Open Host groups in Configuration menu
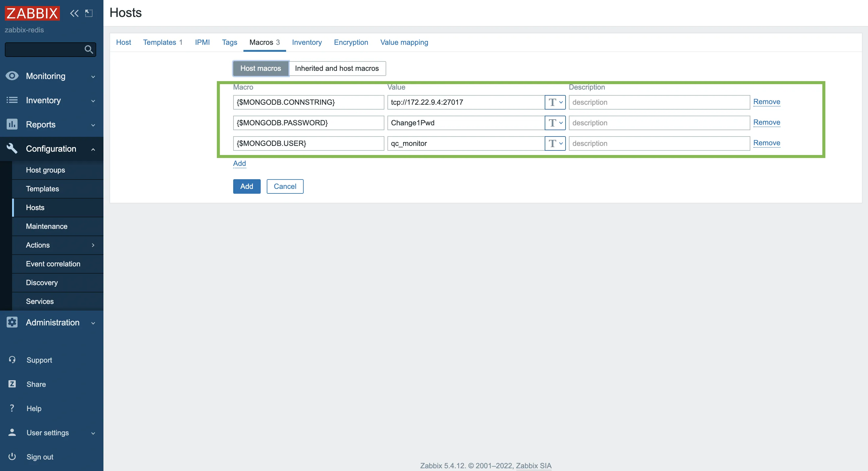The width and height of the screenshot is (868, 471). pos(58,170)
